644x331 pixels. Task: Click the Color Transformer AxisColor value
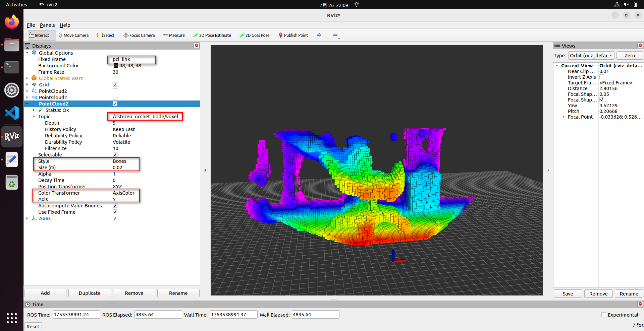pyautogui.click(x=123, y=193)
